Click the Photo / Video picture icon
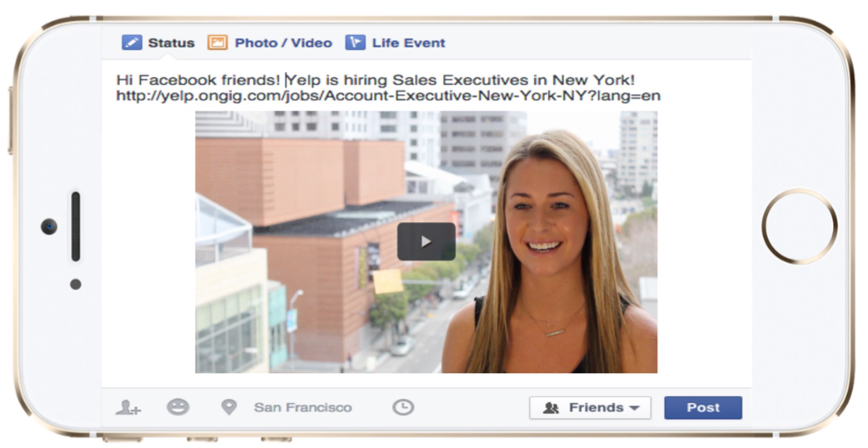Image resolution: width=868 pixels, height=448 pixels. click(217, 43)
